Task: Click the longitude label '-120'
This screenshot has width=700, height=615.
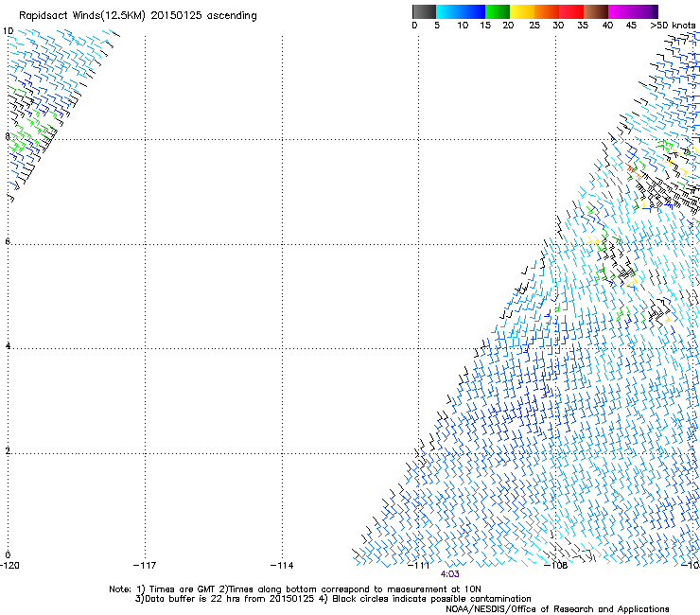Action: click(9, 566)
